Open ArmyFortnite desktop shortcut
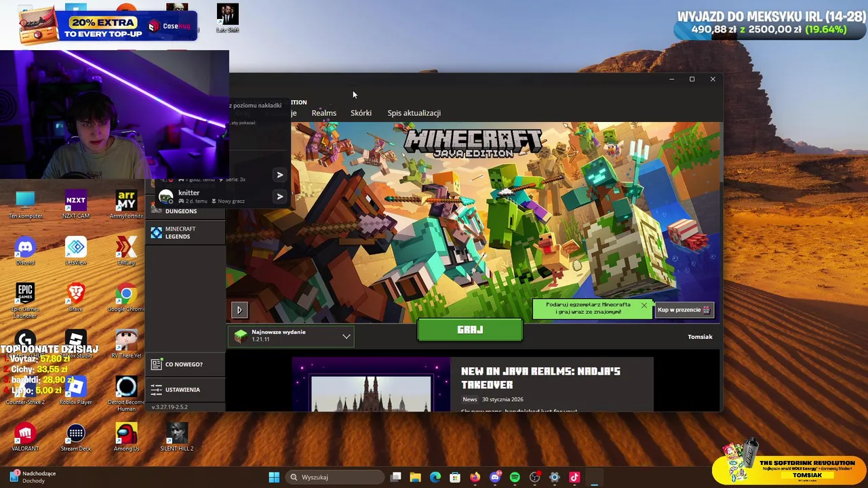 [x=126, y=204]
